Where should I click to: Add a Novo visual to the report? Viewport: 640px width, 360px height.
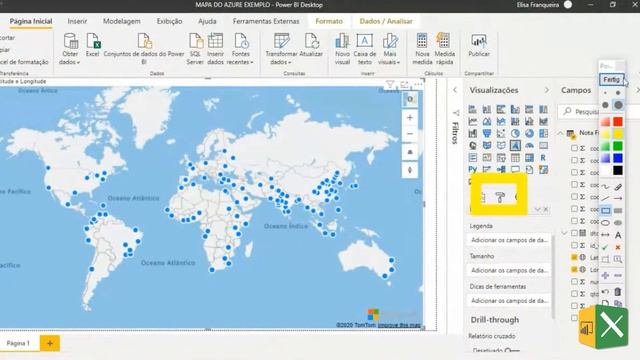pyautogui.click(x=342, y=49)
